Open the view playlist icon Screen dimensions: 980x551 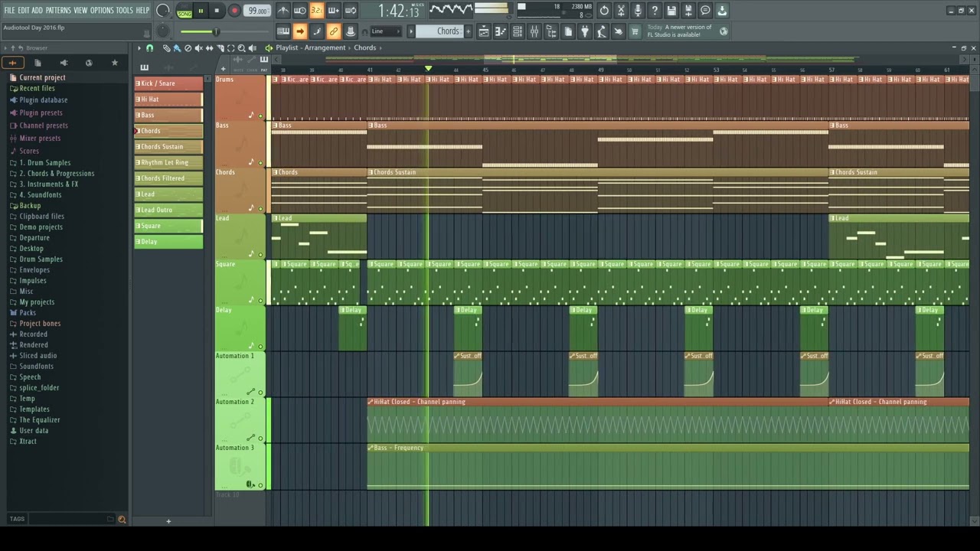coord(484,31)
